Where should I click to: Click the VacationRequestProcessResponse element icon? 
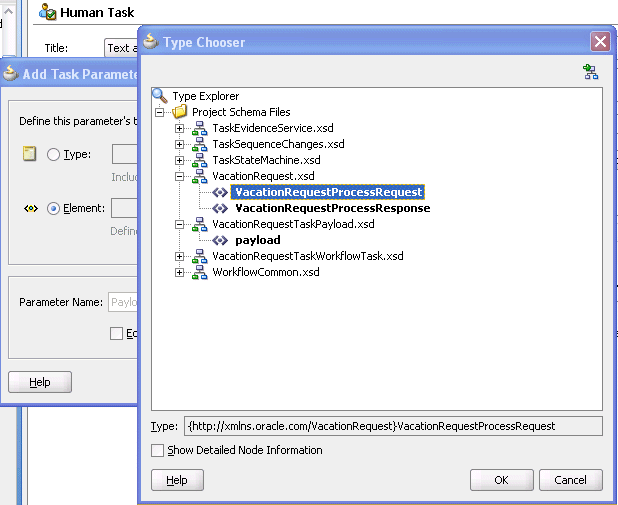click(220, 208)
